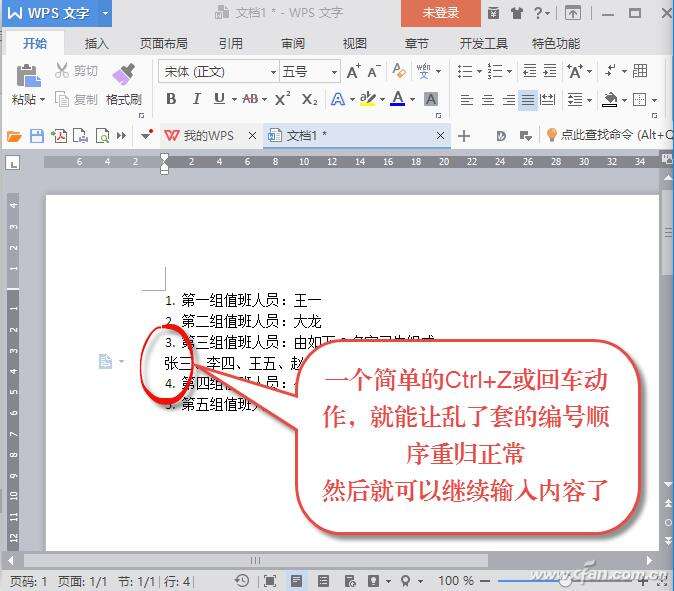This screenshot has height=591, width=674.
Task: Click the print preview icon
Action: pos(102,136)
